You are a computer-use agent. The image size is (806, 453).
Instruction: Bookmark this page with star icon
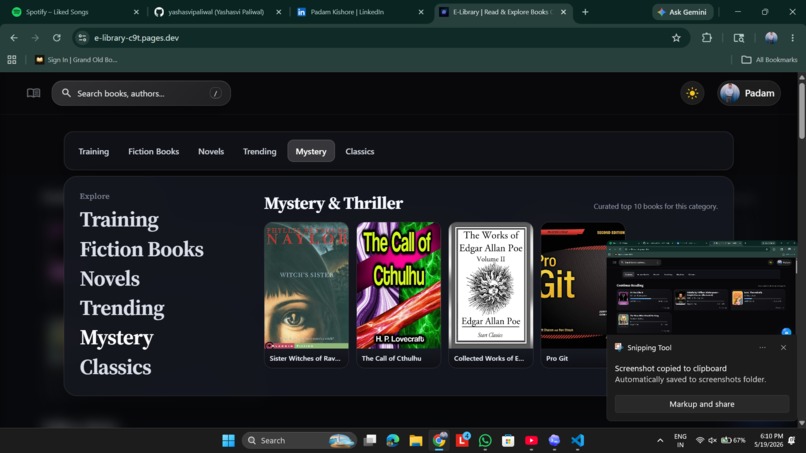[676, 38]
